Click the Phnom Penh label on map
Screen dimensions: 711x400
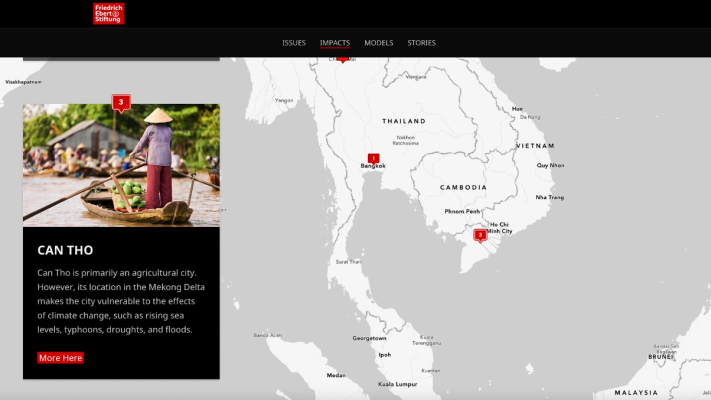click(462, 211)
